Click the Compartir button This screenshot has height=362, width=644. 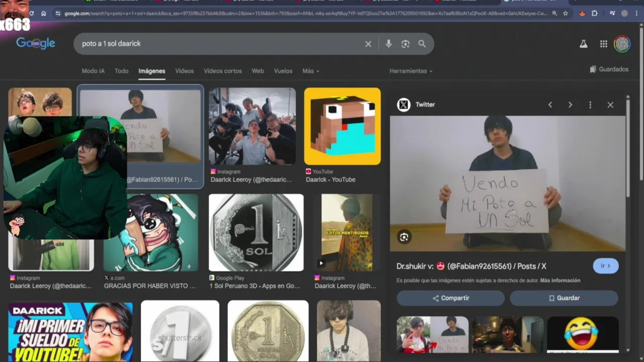click(x=451, y=298)
